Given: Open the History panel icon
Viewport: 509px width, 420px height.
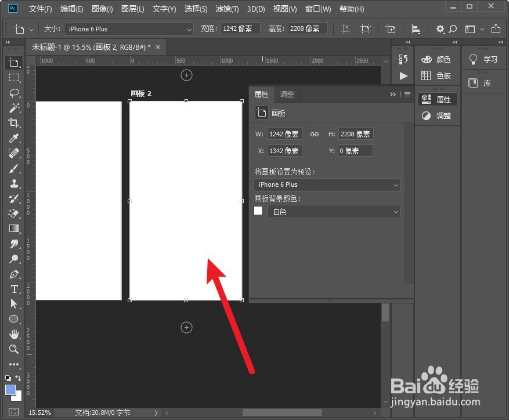Looking at the screenshot, I should (x=403, y=59).
